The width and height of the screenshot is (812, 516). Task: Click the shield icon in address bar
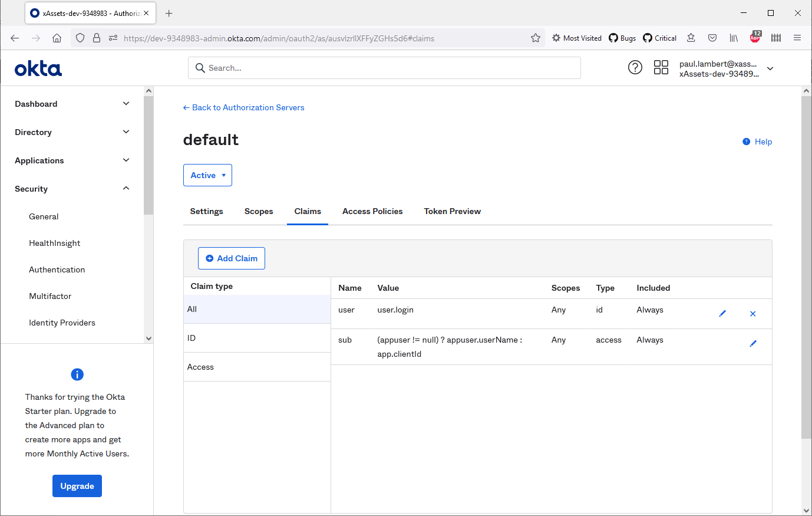point(80,37)
